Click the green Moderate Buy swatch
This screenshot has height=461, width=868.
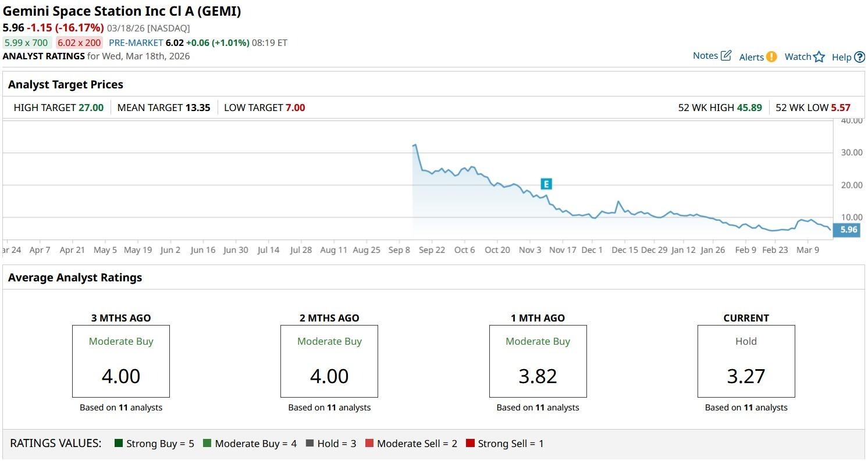pyautogui.click(x=207, y=444)
